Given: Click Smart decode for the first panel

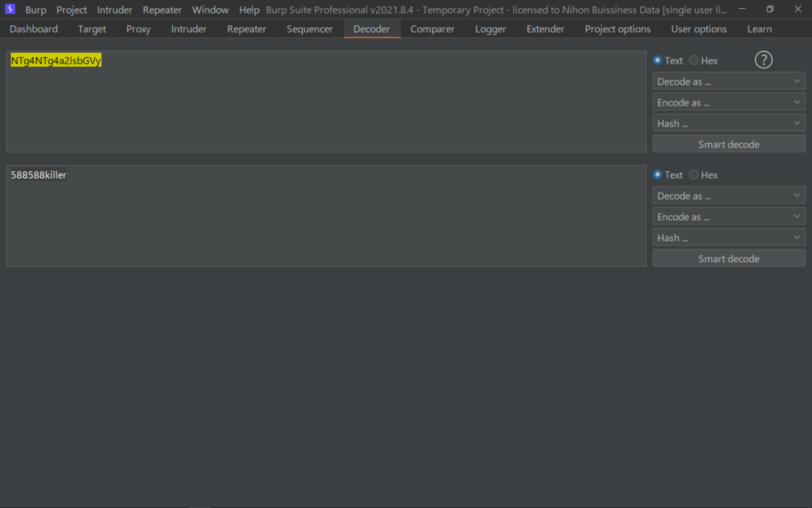Looking at the screenshot, I should click(729, 144).
